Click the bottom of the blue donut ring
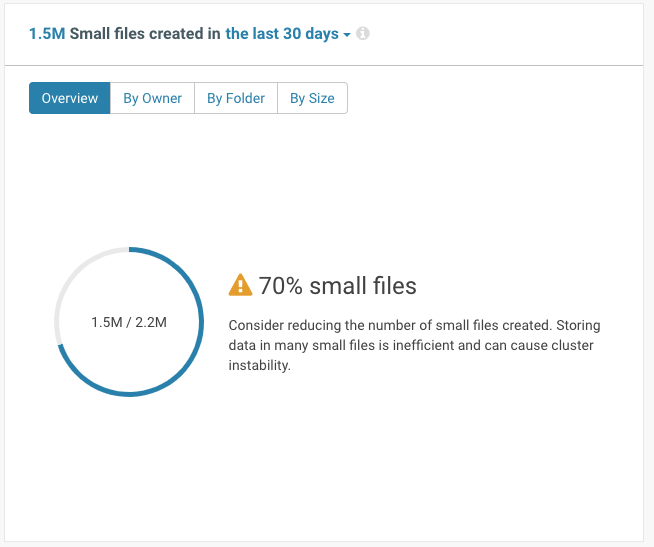This screenshot has width=654, height=547. pos(129,393)
